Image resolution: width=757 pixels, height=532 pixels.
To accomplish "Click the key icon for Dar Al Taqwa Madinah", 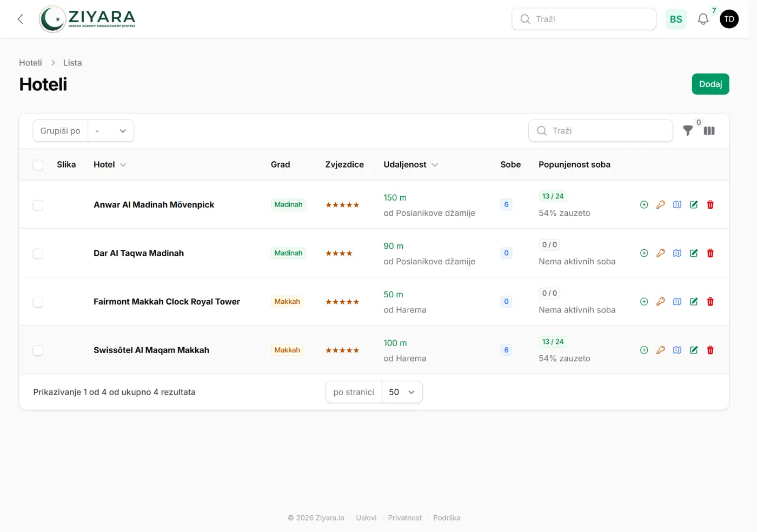I will tap(661, 253).
